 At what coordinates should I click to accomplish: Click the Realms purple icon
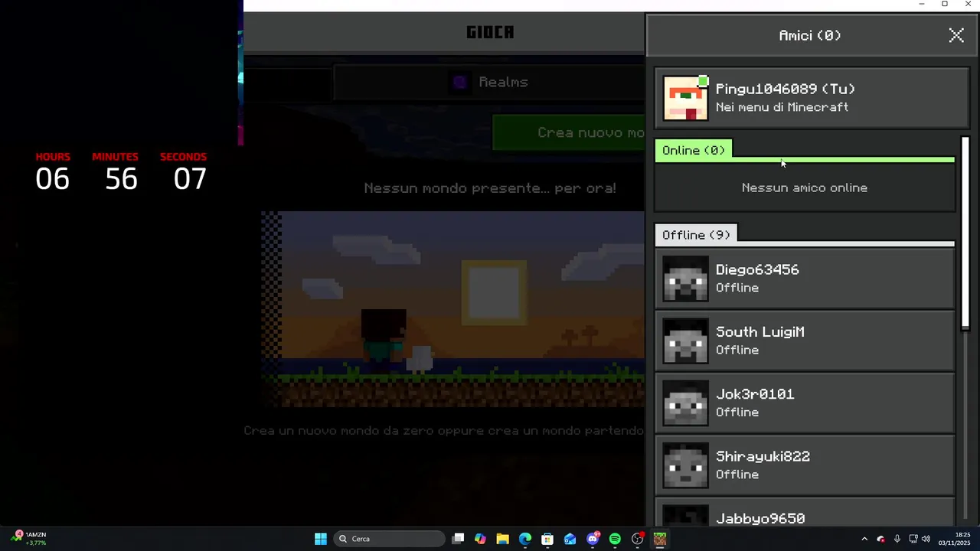(x=459, y=82)
